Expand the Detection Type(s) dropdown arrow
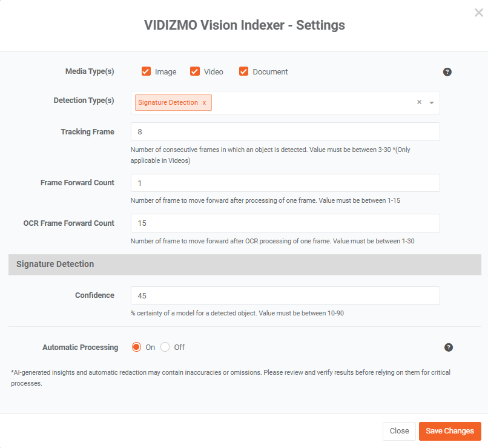Image resolution: width=488 pixels, height=448 pixels. pyautogui.click(x=432, y=103)
